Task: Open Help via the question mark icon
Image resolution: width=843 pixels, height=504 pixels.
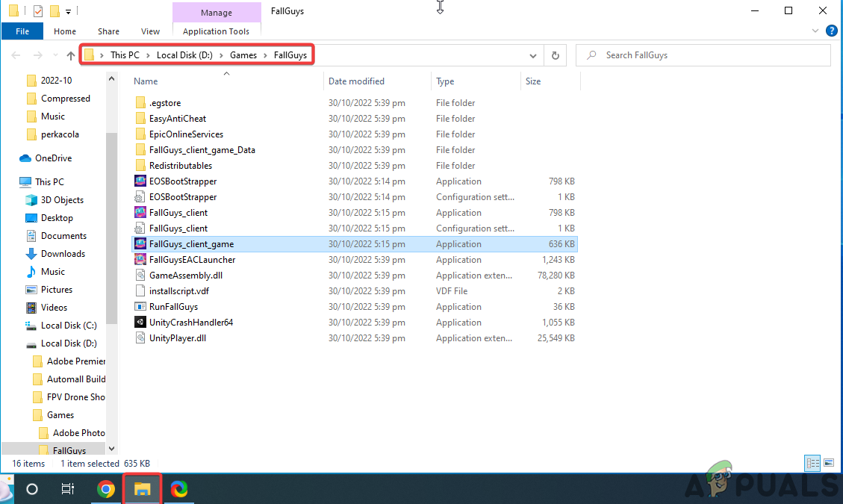Action: click(x=832, y=31)
